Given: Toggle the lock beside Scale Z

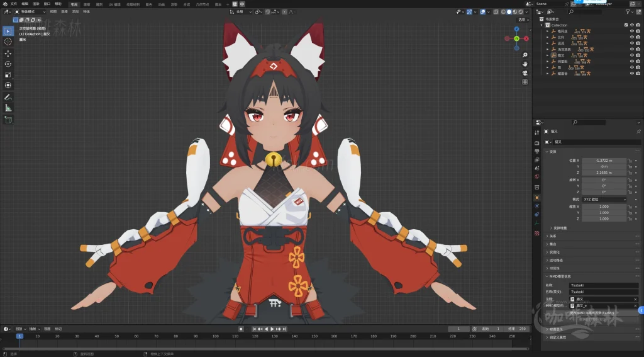Looking at the screenshot, I should point(630,219).
